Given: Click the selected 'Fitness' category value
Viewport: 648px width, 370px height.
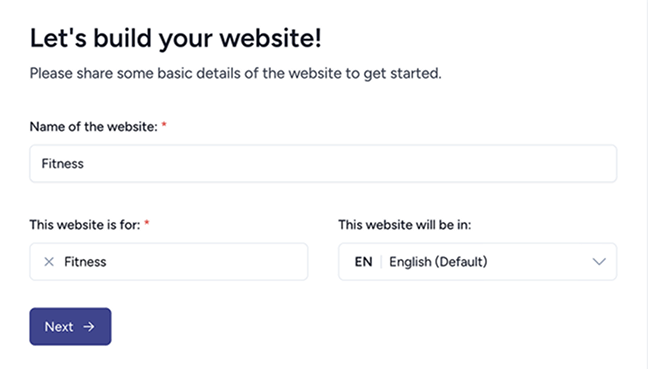Looking at the screenshot, I should (x=85, y=262).
